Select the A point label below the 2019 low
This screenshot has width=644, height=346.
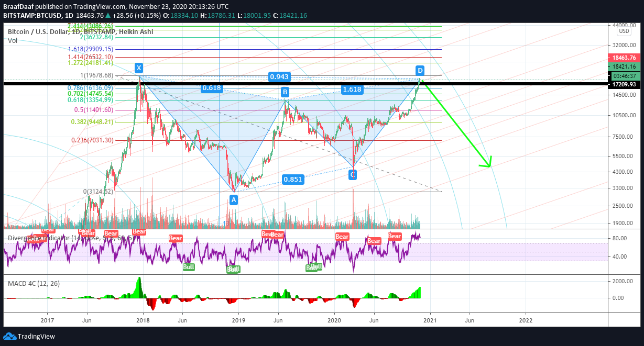pos(234,199)
